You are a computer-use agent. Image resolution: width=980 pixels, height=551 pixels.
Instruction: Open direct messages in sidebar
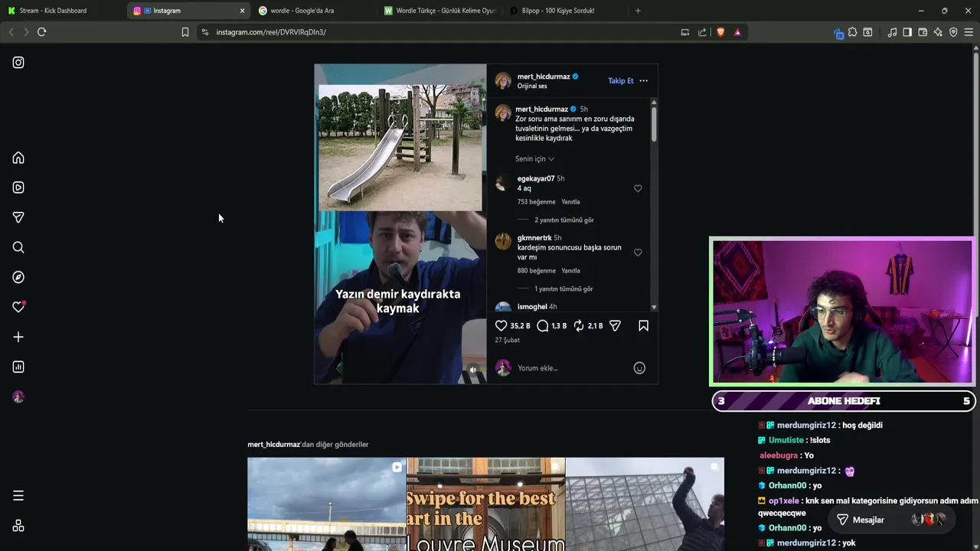pos(18,217)
